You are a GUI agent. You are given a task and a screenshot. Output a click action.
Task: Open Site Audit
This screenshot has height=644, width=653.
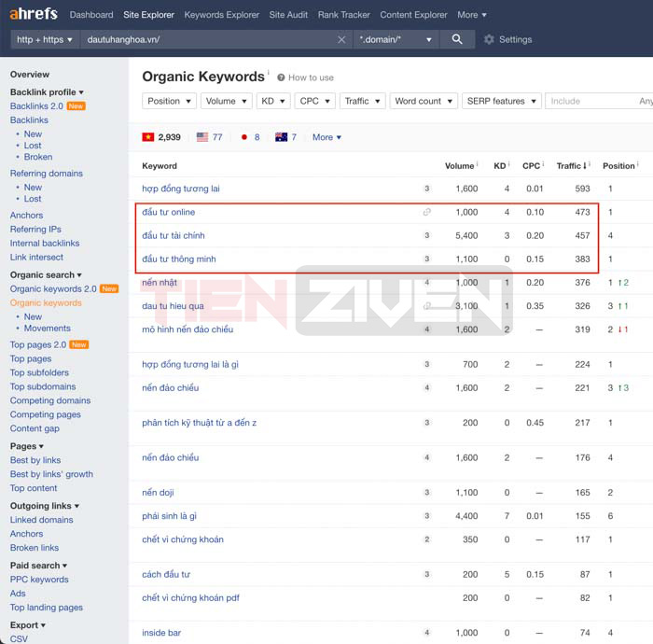[x=288, y=15]
